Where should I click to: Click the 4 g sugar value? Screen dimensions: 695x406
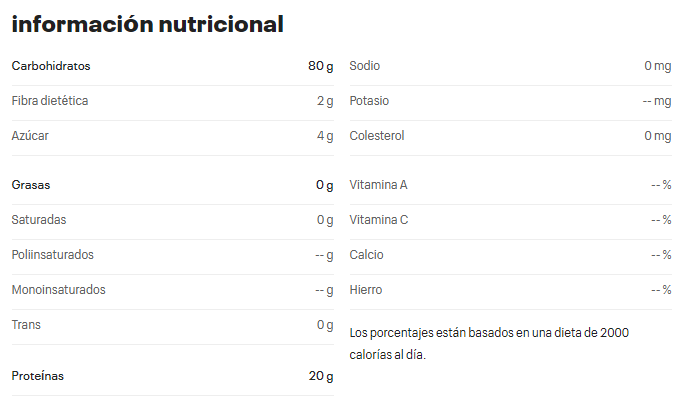click(325, 136)
